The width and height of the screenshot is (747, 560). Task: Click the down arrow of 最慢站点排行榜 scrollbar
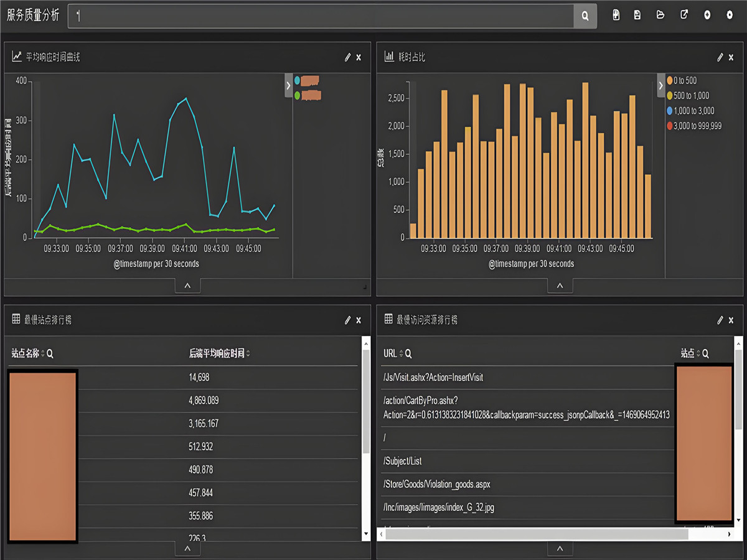[366, 533]
